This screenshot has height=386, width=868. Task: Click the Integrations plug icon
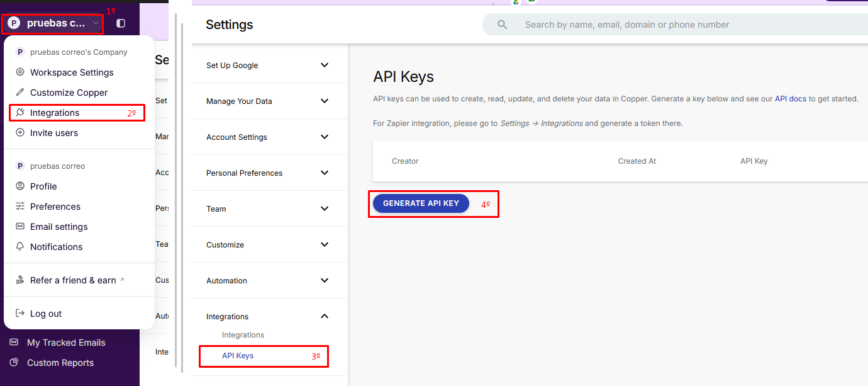click(20, 113)
